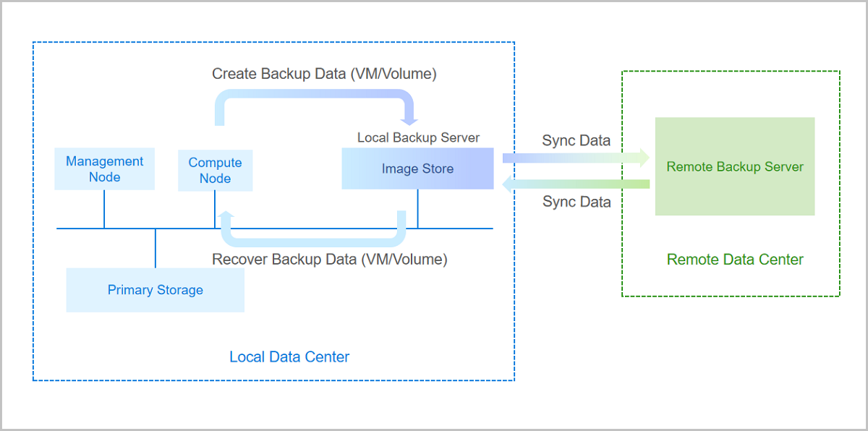Click the Image Store block
The image size is (868, 431).
417,168
